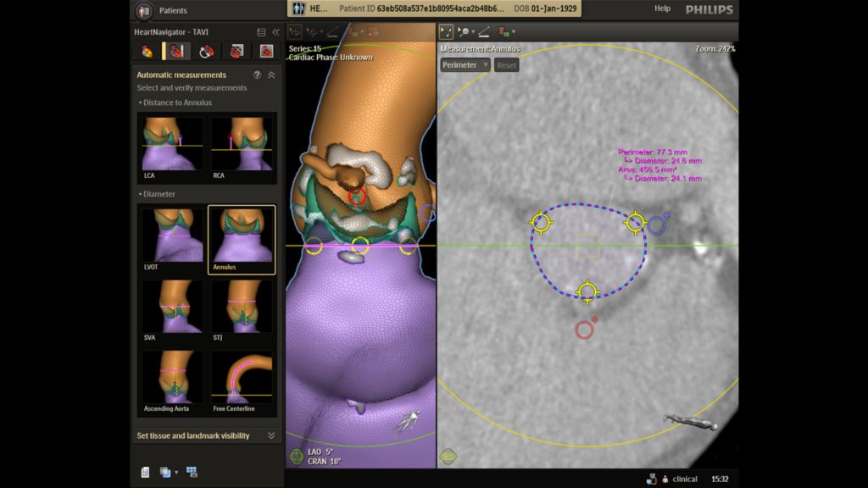Viewport: 868px width, 488px height.
Task: Activate the pointer select tool in CT view
Action: pos(446,32)
